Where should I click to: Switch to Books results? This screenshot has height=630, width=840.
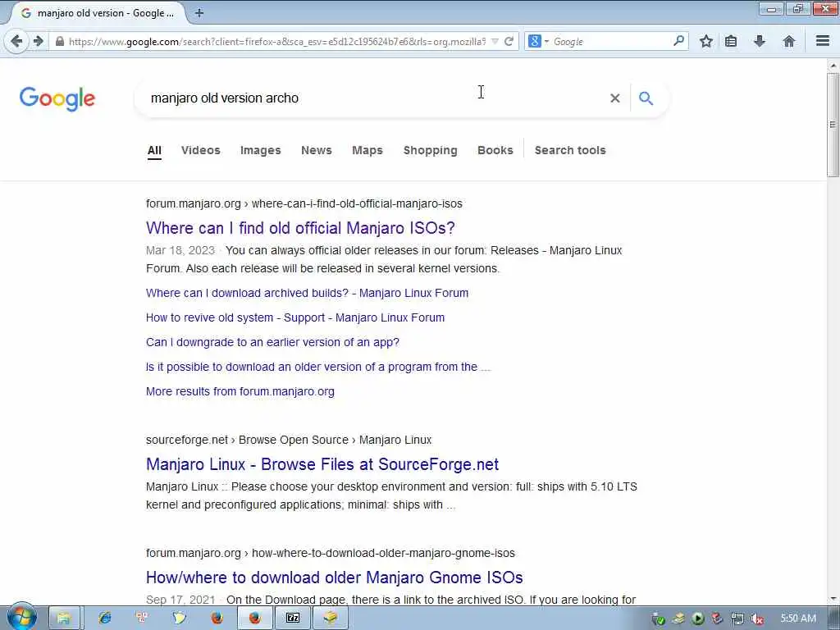point(495,151)
